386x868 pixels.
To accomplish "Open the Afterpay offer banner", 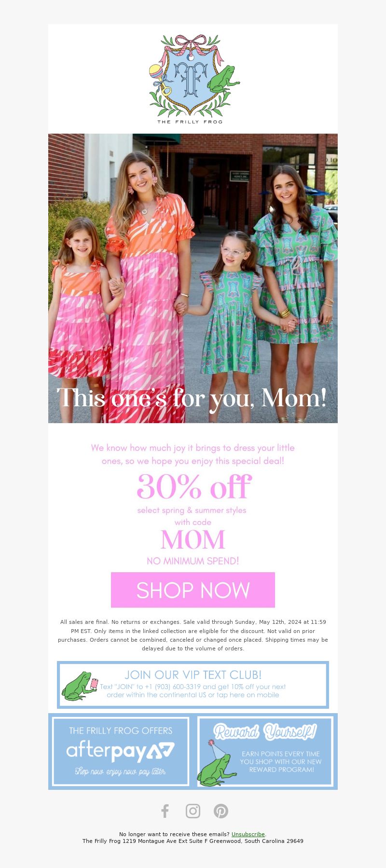I will coord(121,751).
